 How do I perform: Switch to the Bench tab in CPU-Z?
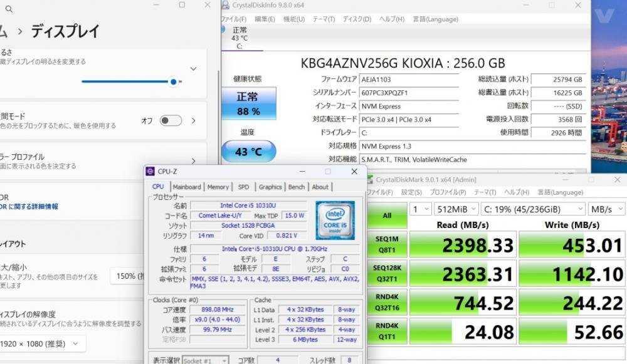click(x=297, y=187)
